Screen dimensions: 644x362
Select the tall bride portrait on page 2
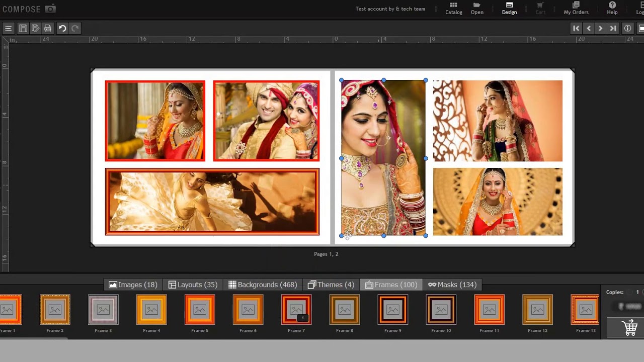[383, 158]
